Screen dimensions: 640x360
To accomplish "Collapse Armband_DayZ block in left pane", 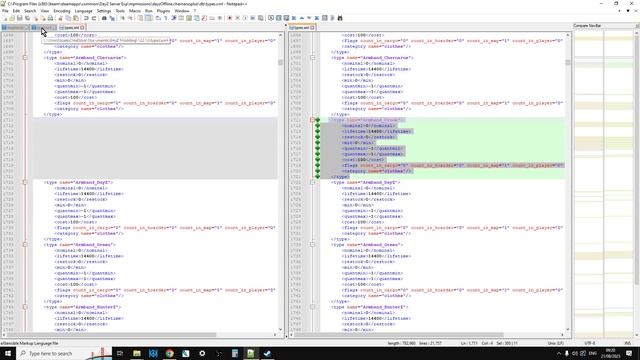I will click(x=25, y=182).
